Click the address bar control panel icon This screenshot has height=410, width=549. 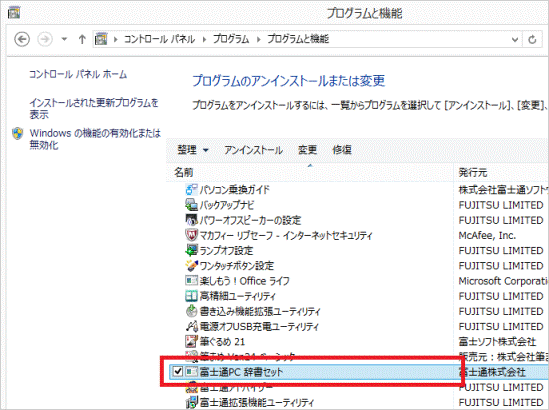(x=101, y=39)
